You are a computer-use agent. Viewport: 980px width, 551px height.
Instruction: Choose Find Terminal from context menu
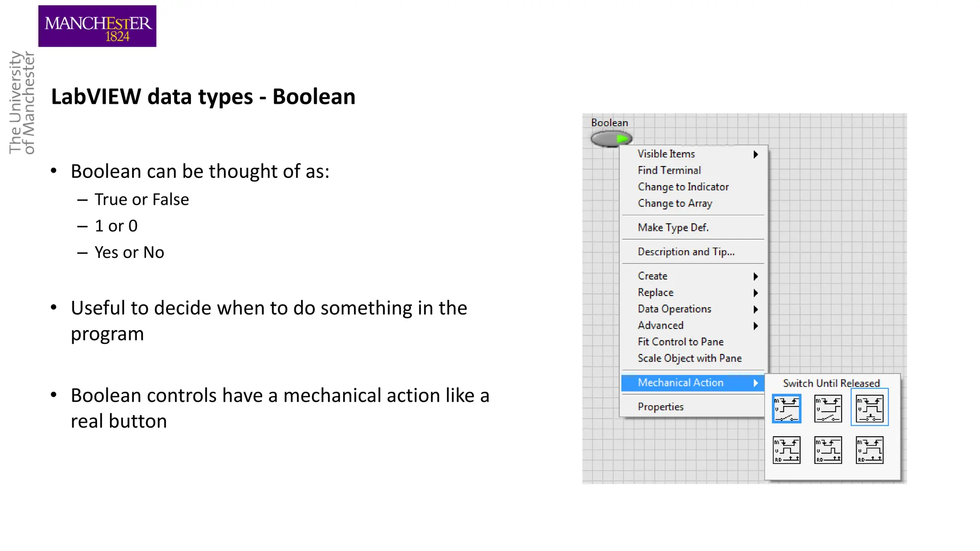[693, 170]
